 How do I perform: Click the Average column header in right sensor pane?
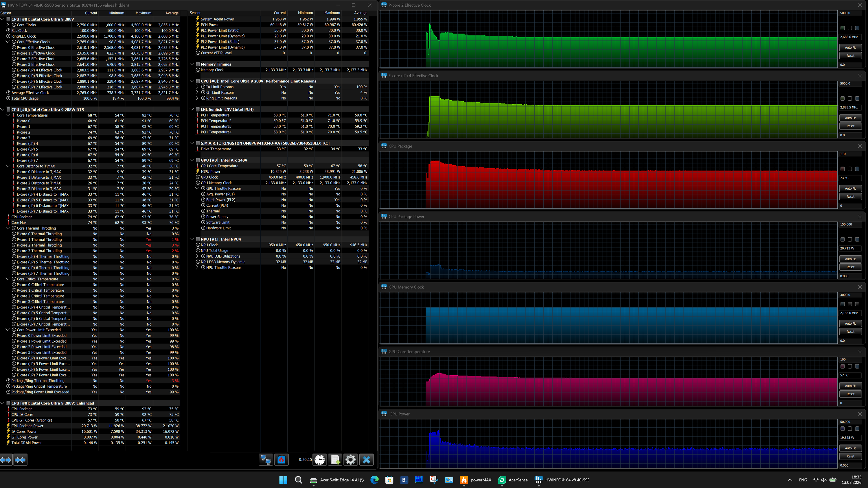click(x=355, y=13)
